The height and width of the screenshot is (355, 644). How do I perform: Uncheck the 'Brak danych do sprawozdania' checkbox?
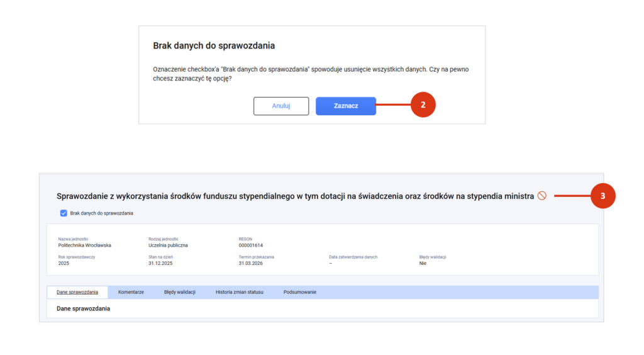[x=64, y=213]
